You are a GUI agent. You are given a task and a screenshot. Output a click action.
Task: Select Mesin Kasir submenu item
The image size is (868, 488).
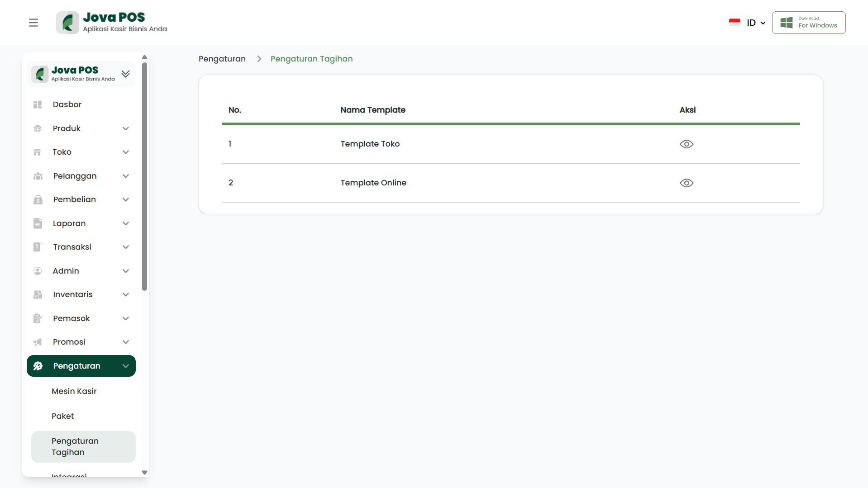74,391
